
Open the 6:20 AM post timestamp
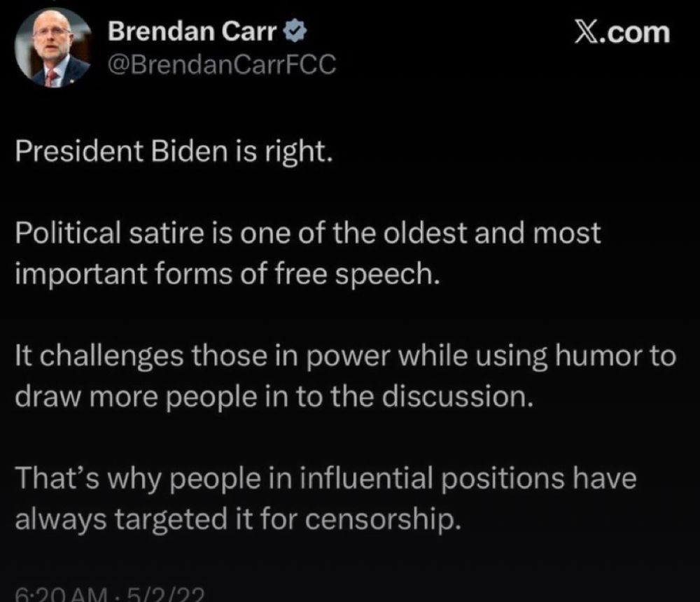61,595
